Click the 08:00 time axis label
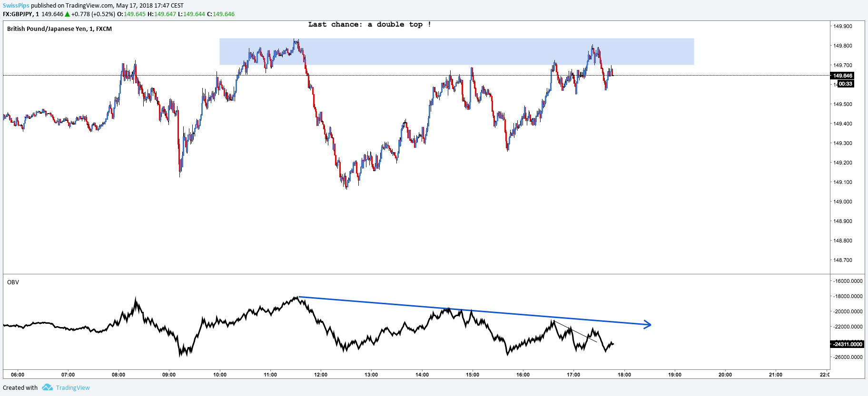This screenshot has width=868, height=396. point(118,375)
